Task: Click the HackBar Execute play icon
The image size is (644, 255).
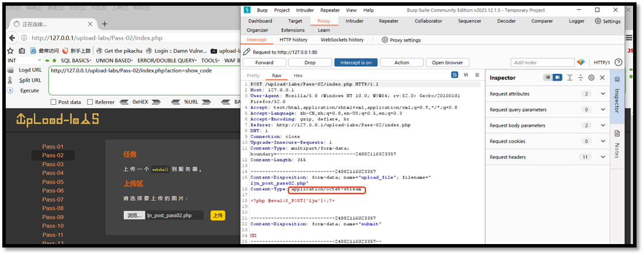Action: 11,91
